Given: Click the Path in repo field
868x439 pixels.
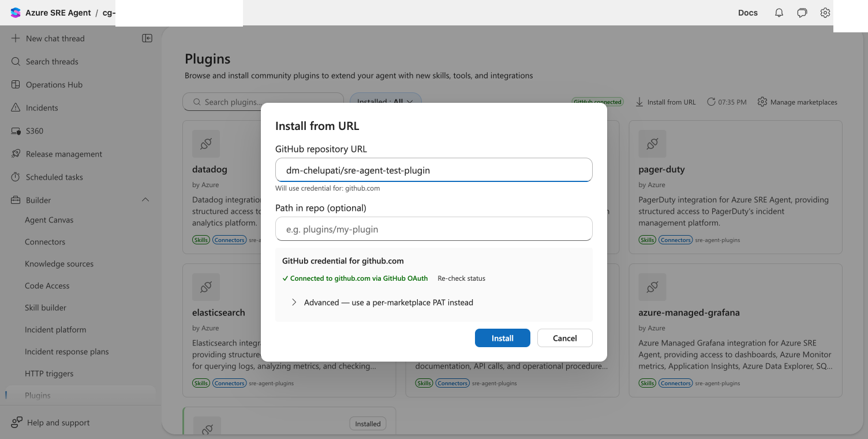Looking at the screenshot, I should pos(434,229).
